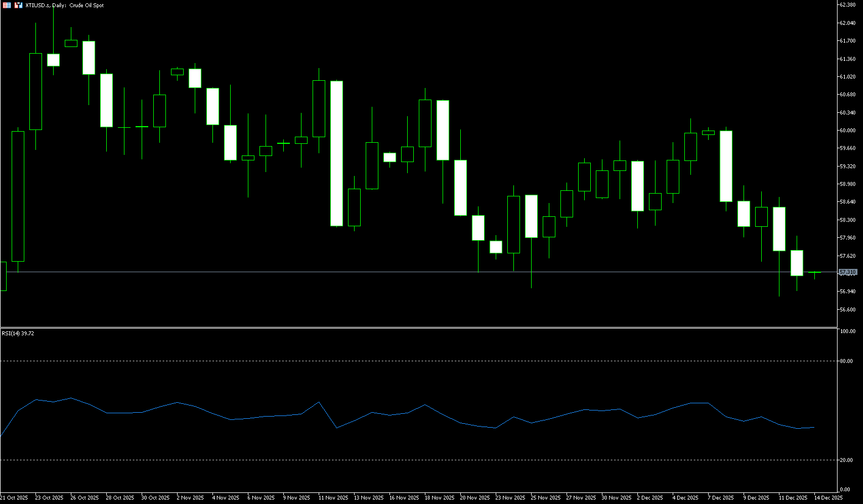Grab the divider between chart and RSI pane

click(387, 328)
